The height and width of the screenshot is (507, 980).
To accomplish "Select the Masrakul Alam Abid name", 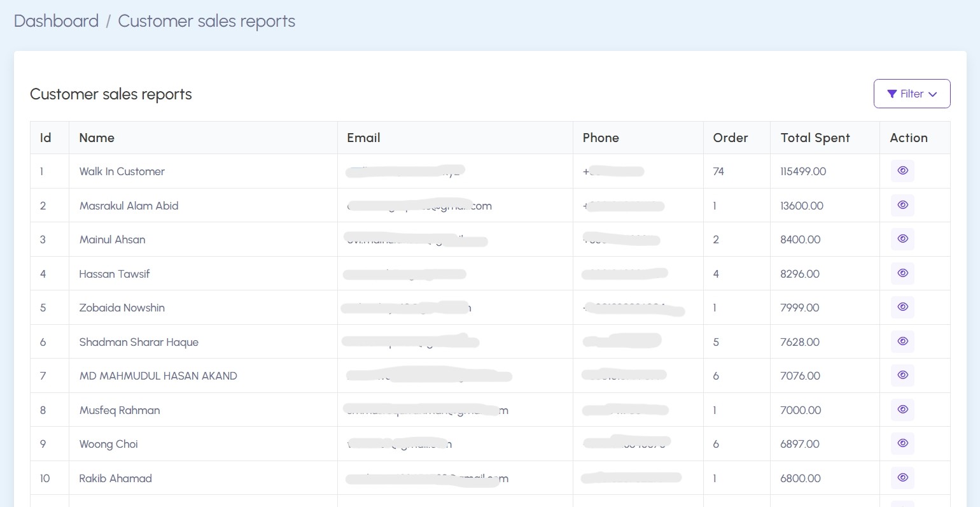I will click(129, 206).
